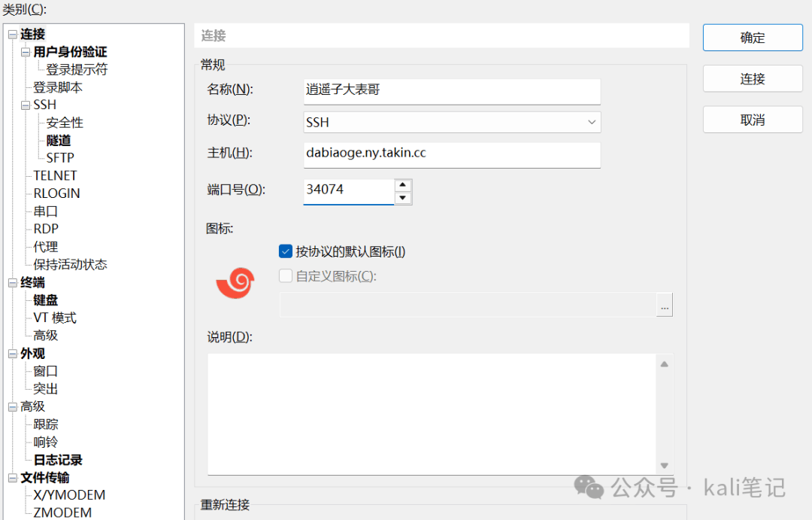Click the 名称 name input field
Viewport: 812px width, 520px height.
pyautogui.click(x=452, y=91)
